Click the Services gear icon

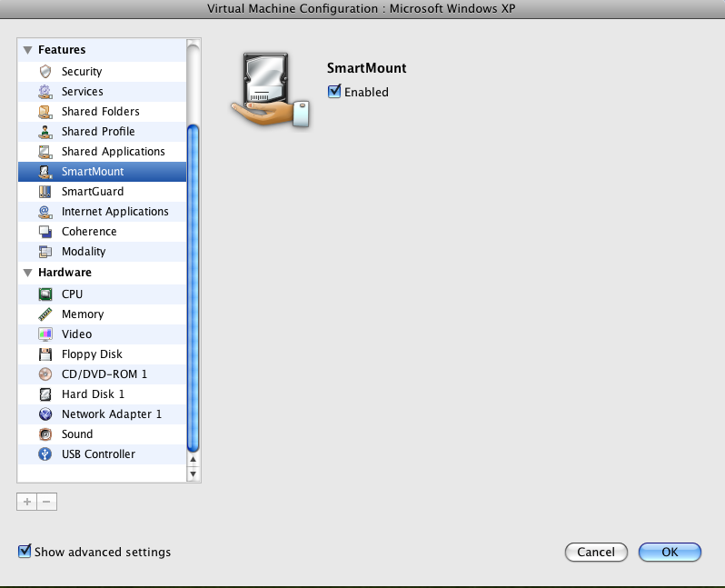(45, 92)
